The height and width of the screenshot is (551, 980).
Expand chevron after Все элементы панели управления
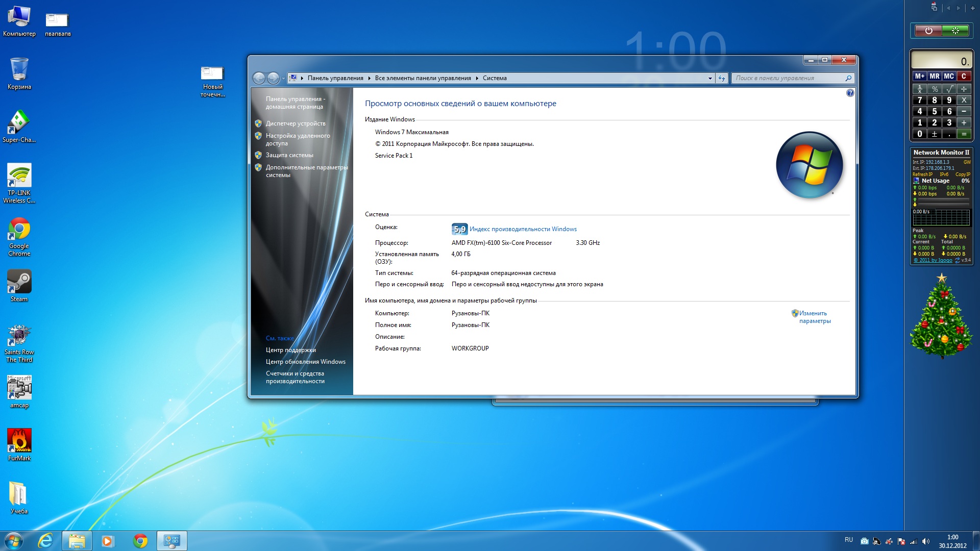477,78
